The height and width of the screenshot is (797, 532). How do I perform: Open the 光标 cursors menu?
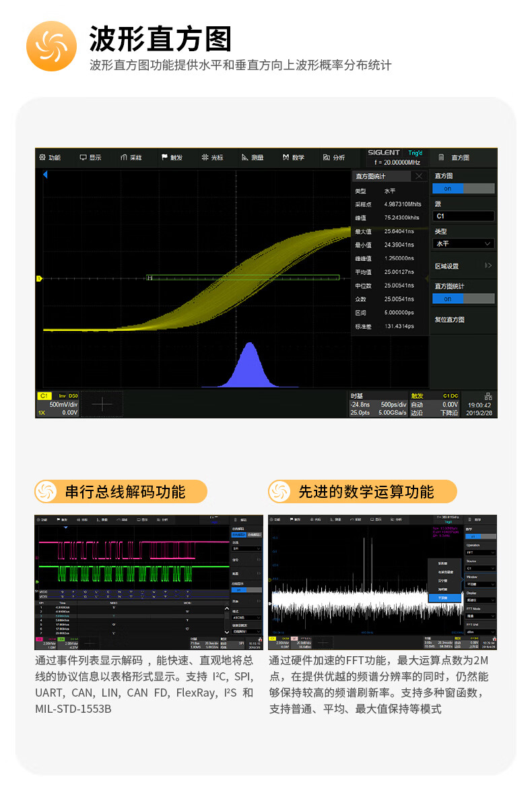[x=212, y=158]
